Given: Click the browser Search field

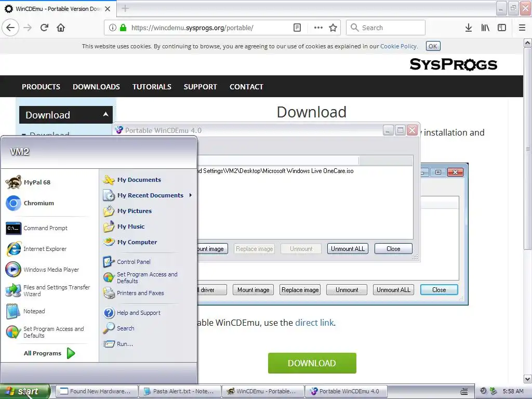Looking at the screenshot, I should click(386, 28).
